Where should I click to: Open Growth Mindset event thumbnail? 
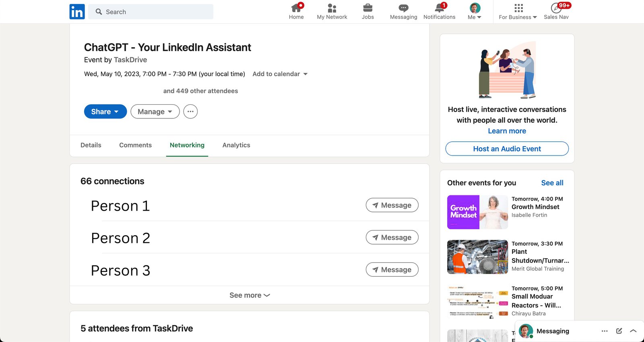coord(477,212)
